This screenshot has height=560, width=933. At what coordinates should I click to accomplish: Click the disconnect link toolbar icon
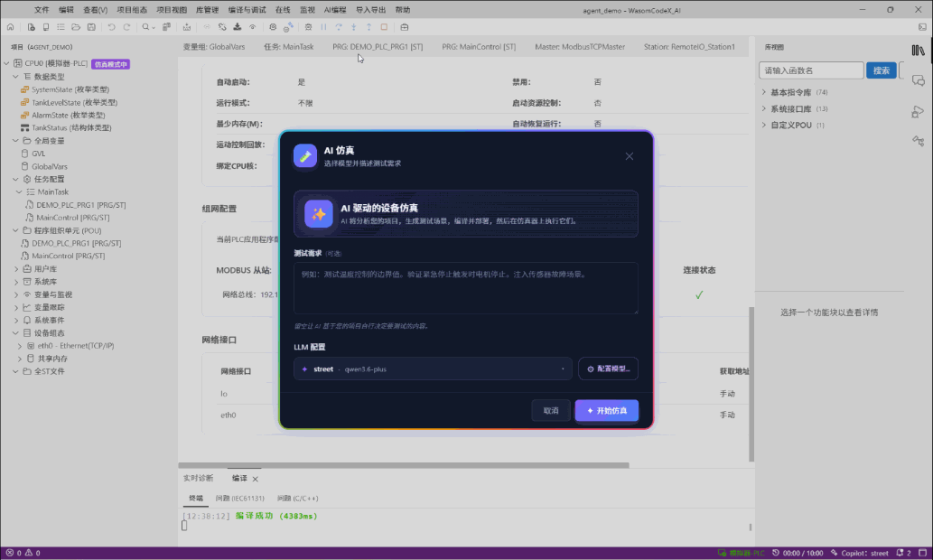(222, 27)
